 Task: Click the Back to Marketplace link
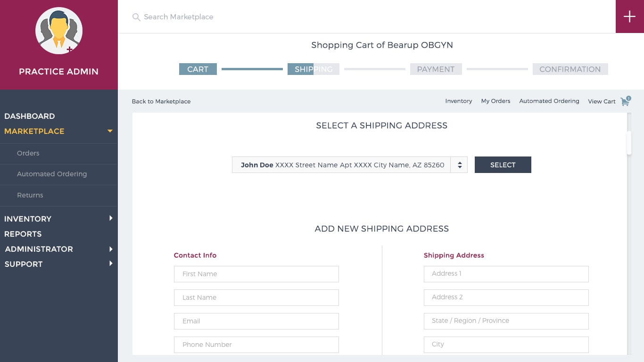(x=161, y=101)
